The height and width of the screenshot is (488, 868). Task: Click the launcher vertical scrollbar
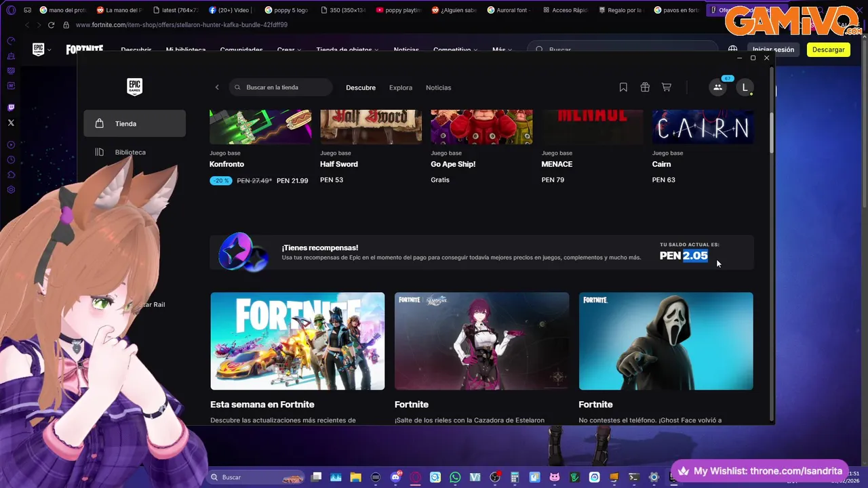point(772,132)
